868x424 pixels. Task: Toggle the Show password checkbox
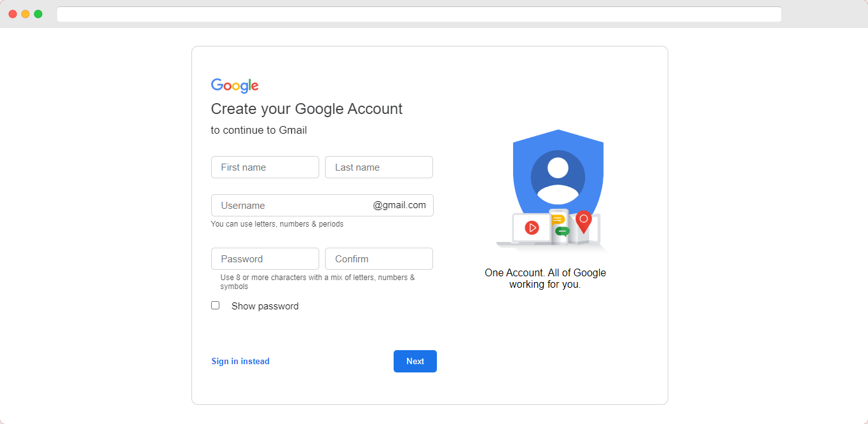[x=215, y=306]
